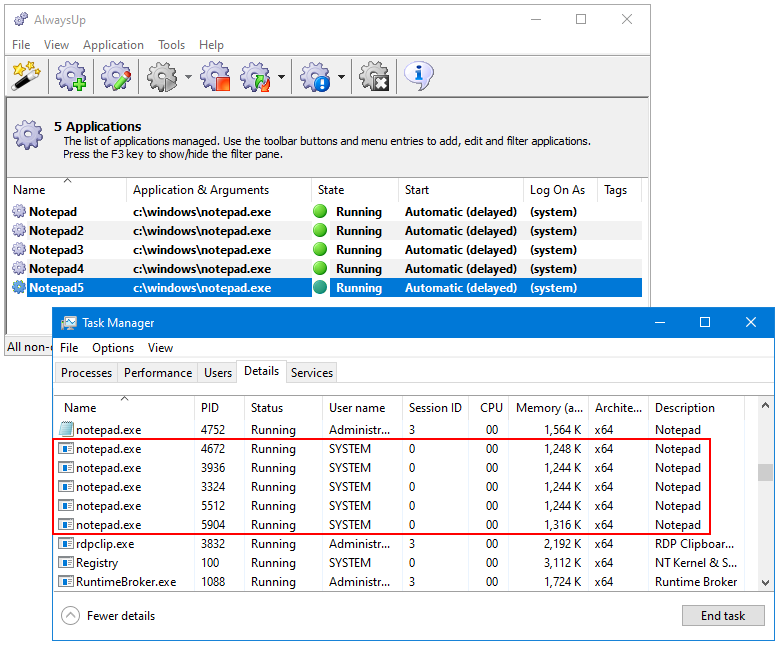Click Task Manager scrollbar up arrow
The height and width of the screenshot is (646, 780).
point(765,406)
